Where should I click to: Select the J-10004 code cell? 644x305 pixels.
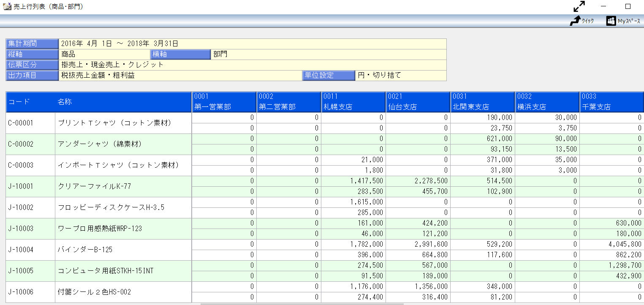click(x=30, y=250)
